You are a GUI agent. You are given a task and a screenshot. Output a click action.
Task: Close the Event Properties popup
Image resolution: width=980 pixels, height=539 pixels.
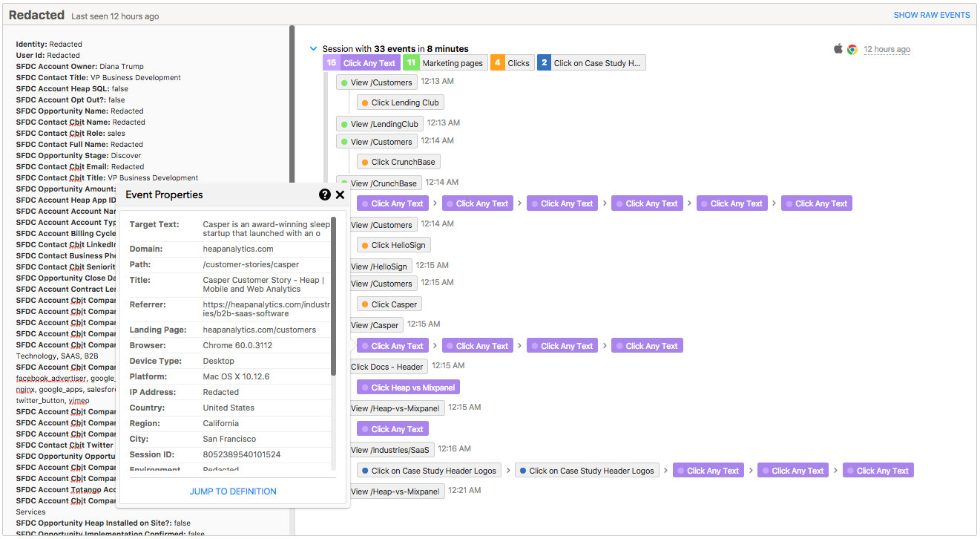pos(340,195)
